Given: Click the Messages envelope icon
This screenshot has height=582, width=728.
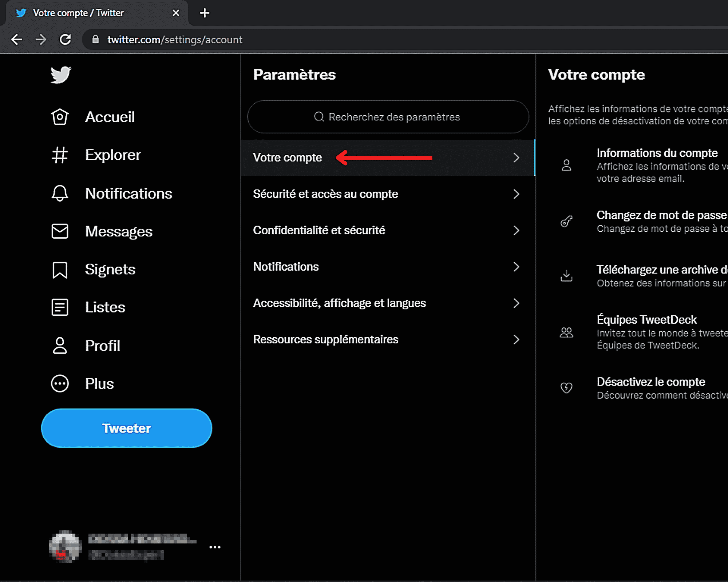Looking at the screenshot, I should click(x=60, y=231).
